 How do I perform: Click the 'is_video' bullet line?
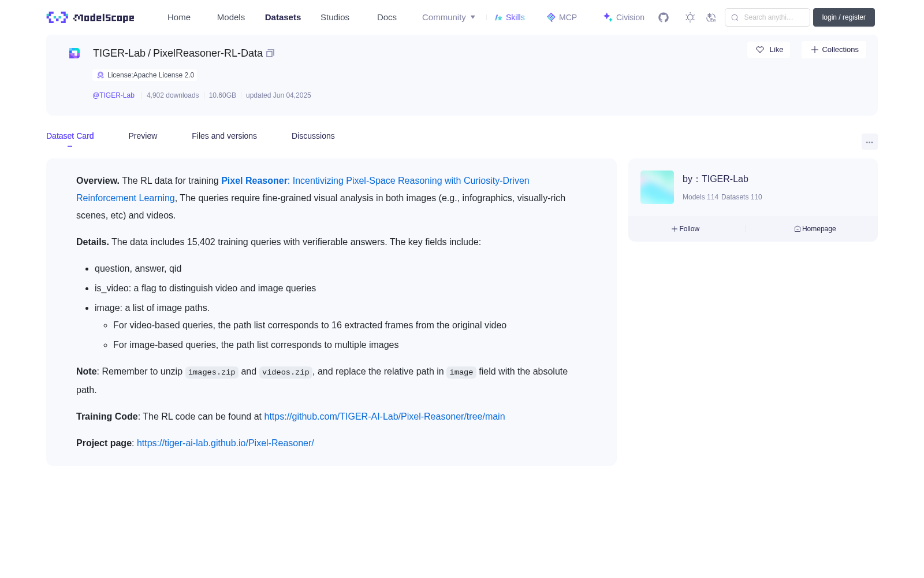coord(205,288)
